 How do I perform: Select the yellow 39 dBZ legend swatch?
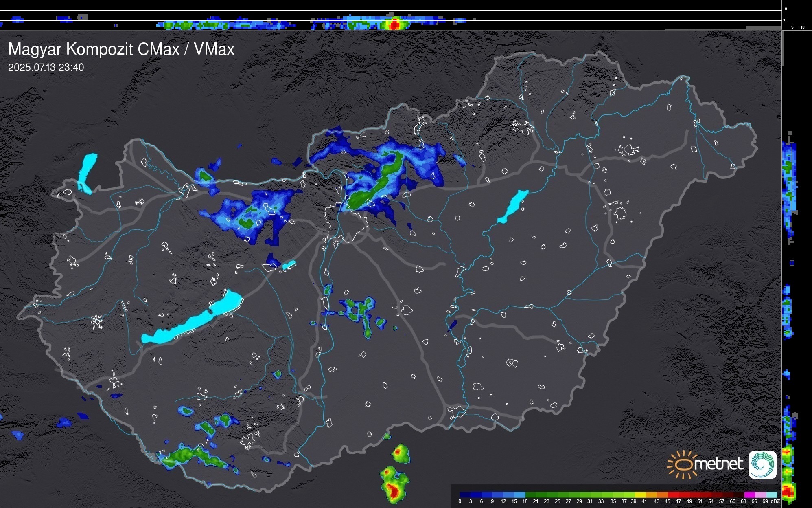[x=640, y=495]
